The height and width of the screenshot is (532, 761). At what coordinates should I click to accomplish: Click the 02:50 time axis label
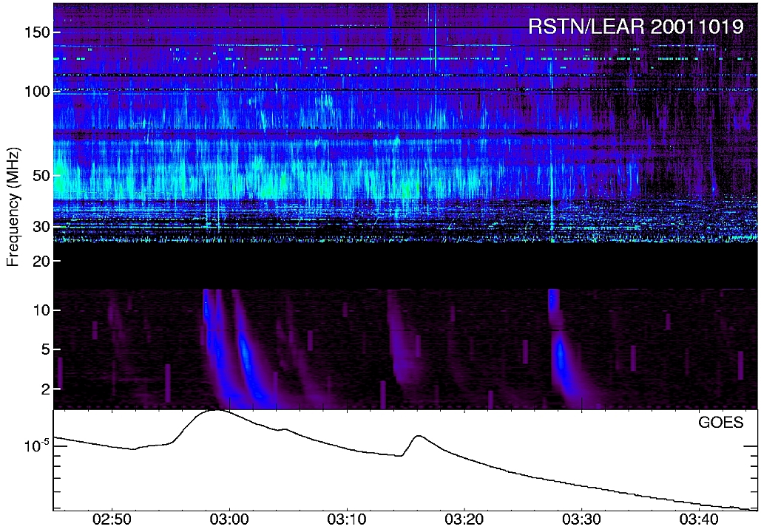click(112, 520)
